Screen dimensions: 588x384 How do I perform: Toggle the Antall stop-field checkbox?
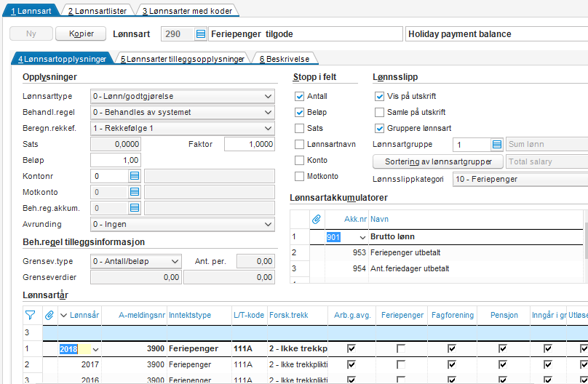pyautogui.click(x=299, y=96)
